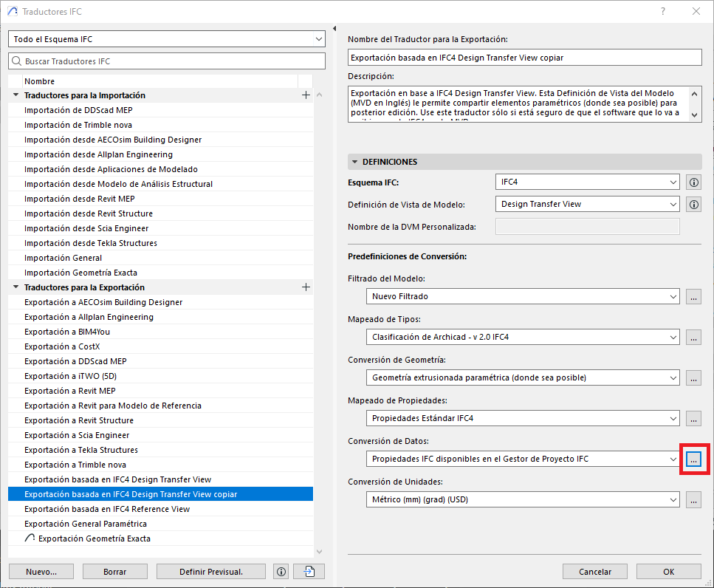Click the info icon beside Esquema IFC
The image size is (714, 588).
[693, 182]
